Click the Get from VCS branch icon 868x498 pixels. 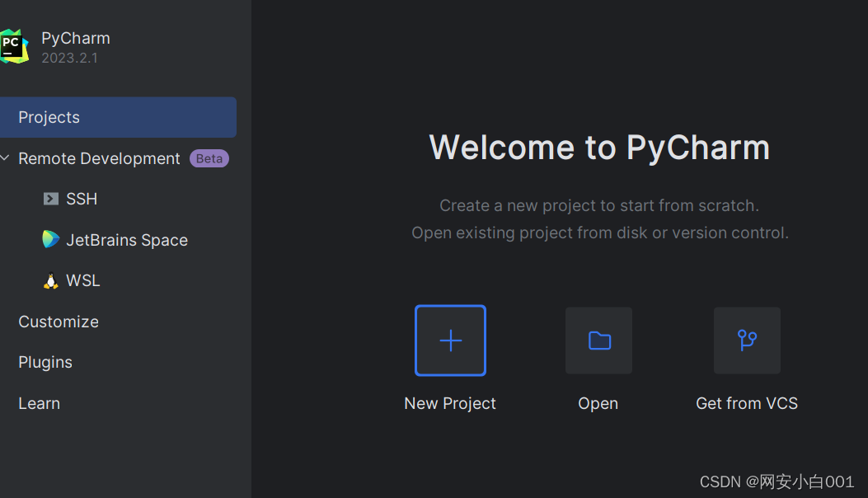coord(747,341)
